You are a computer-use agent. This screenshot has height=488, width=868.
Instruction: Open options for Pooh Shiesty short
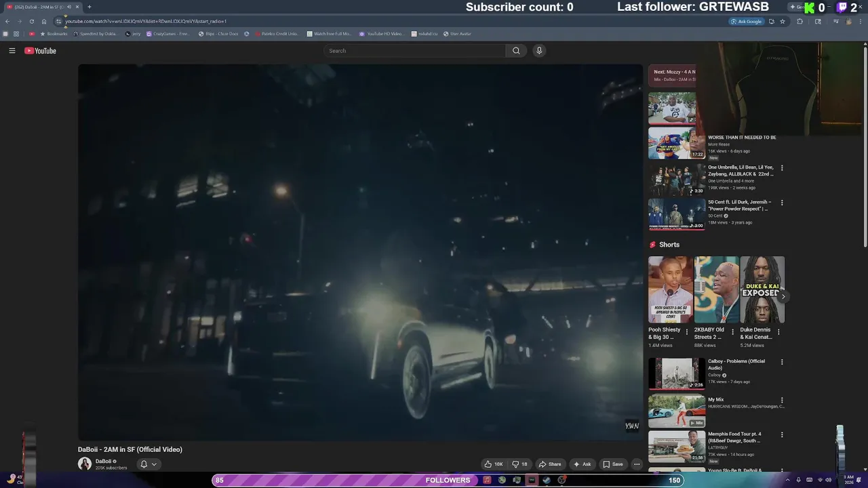point(687,332)
